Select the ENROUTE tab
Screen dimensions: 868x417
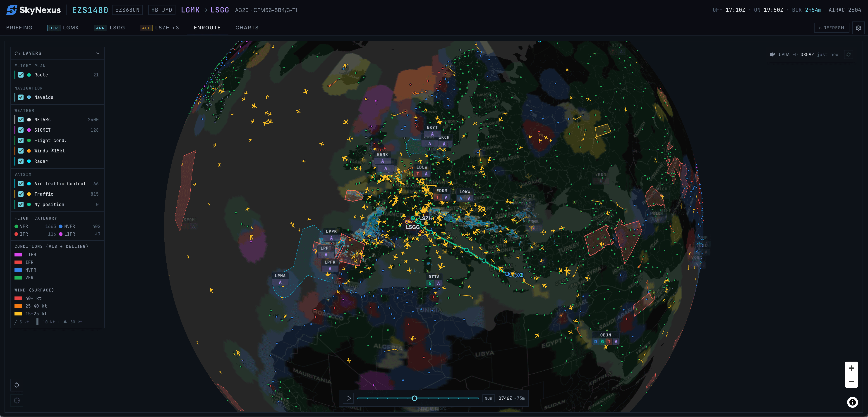pos(207,28)
